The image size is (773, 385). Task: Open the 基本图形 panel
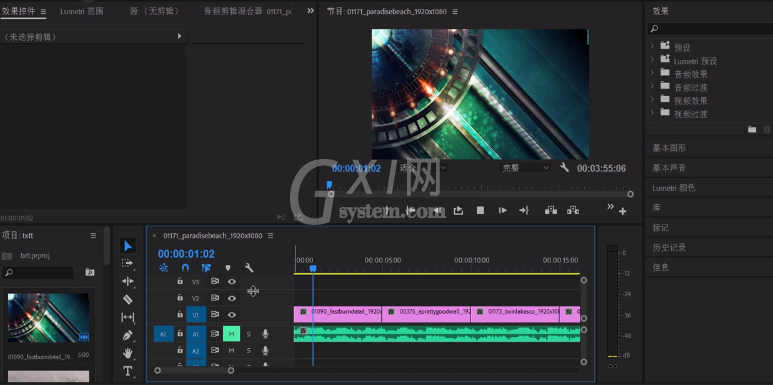pos(669,148)
